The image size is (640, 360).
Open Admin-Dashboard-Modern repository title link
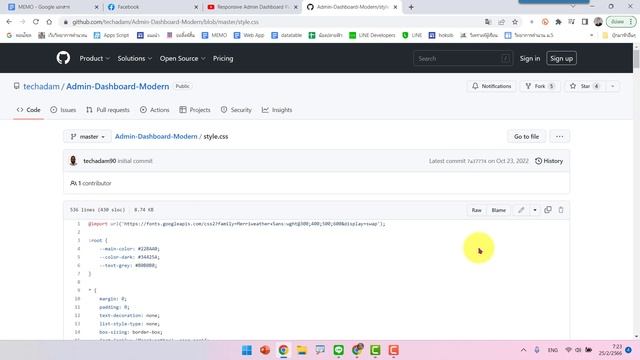[x=118, y=86]
